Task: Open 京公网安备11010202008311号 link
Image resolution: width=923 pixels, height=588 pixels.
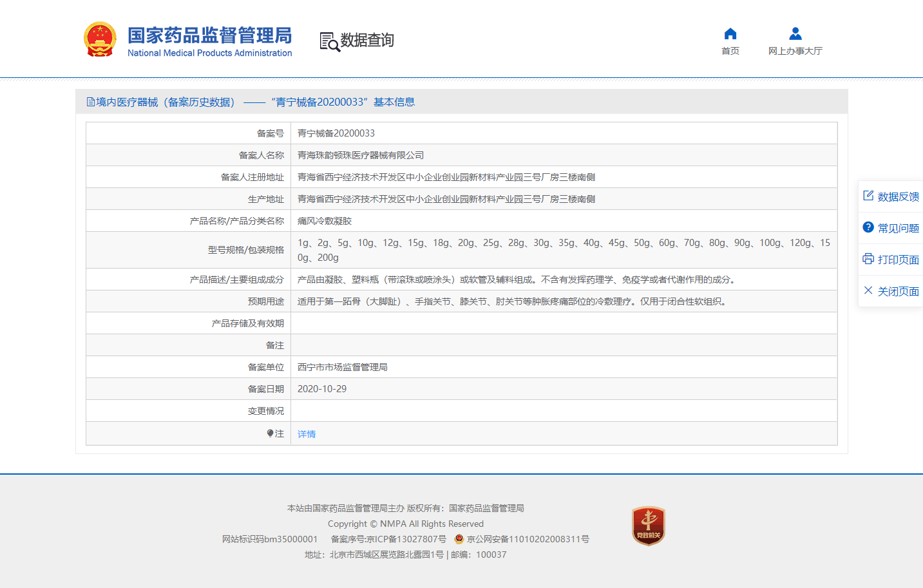Action: [x=528, y=539]
